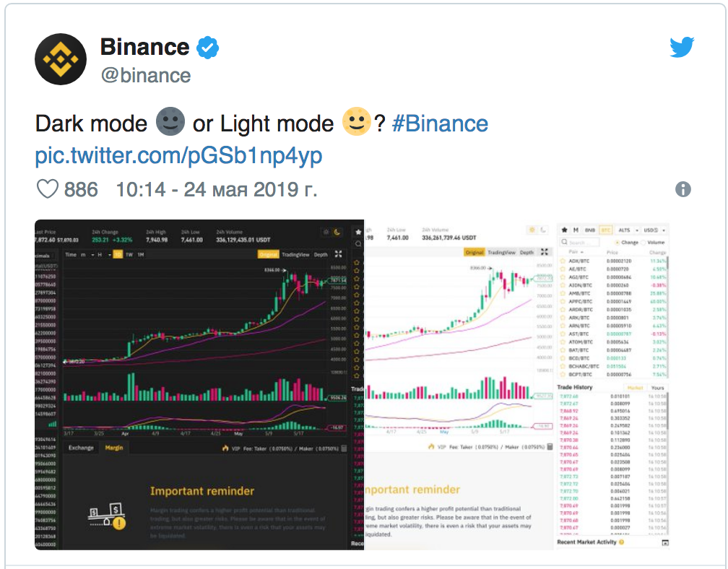The image size is (728, 569).
Task: Expand the USD market dropdown
Action: point(654,230)
